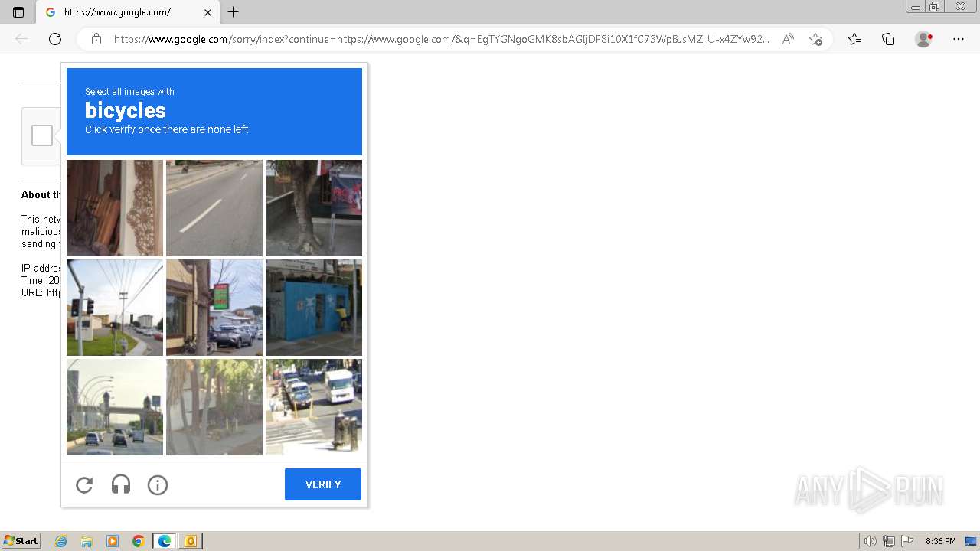Open the Favorites list

854,39
